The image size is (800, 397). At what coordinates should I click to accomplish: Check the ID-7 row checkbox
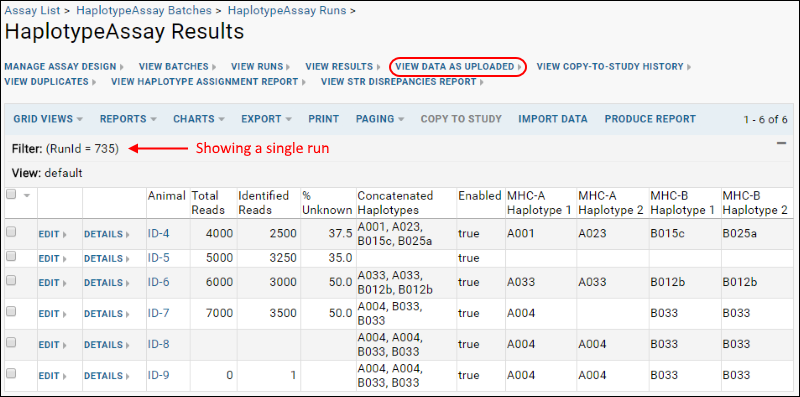[x=11, y=311]
